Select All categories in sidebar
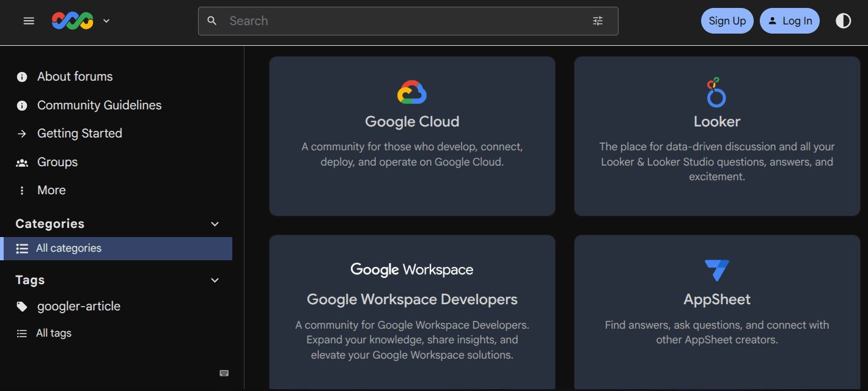The height and width of the screenshot is (391, 868). [x=68, y=249]
